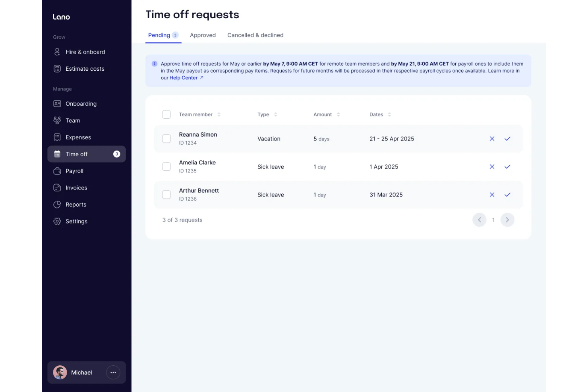Click the Reports pie chart icon
This screenshot has width=588, height=392.
pos(57,205)
